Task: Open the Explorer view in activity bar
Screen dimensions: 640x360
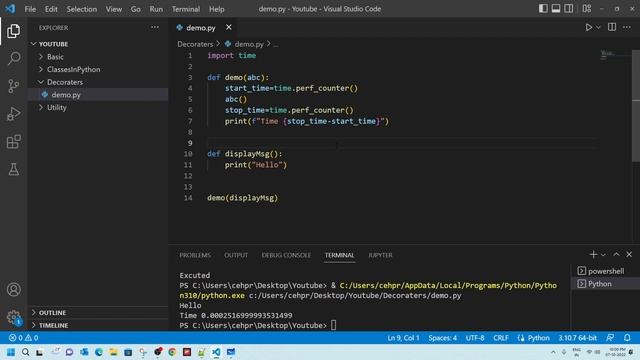Action: pos(13,31)
